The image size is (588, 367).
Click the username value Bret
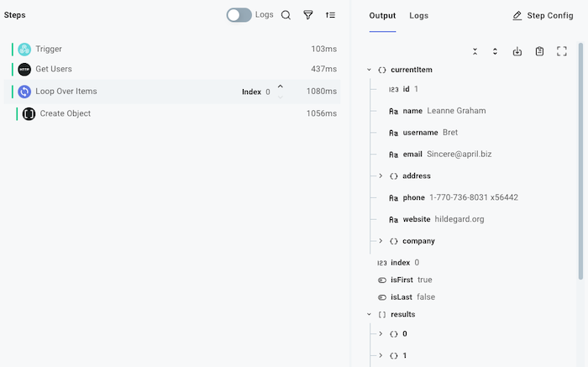(x=450, y=133)
